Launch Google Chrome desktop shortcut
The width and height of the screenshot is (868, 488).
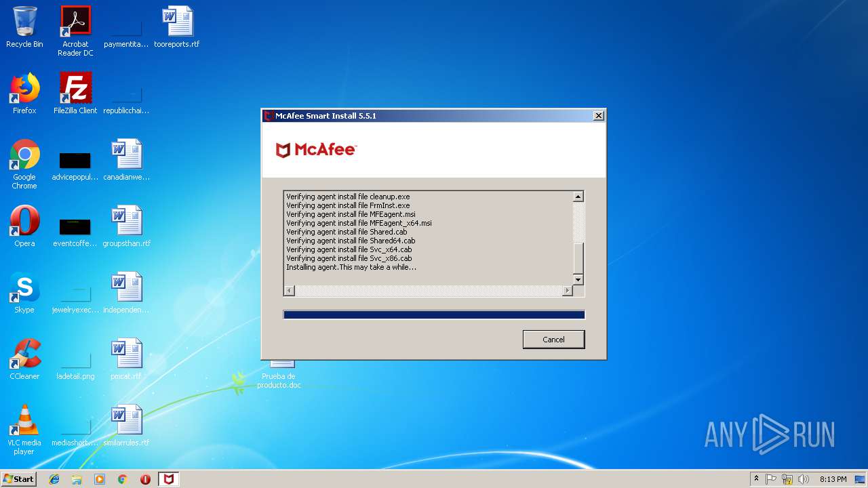click(24, 164)
